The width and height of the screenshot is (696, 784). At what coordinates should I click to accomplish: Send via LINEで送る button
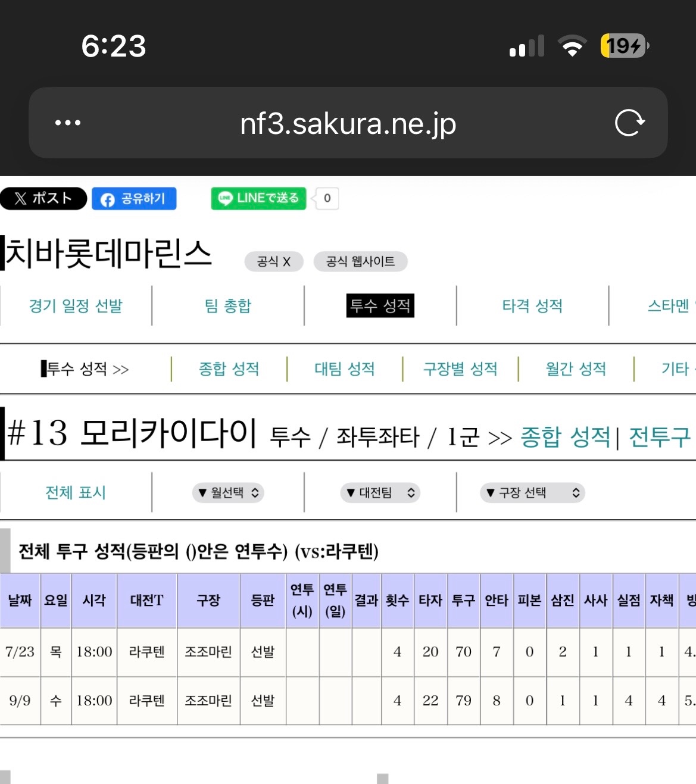258,198
